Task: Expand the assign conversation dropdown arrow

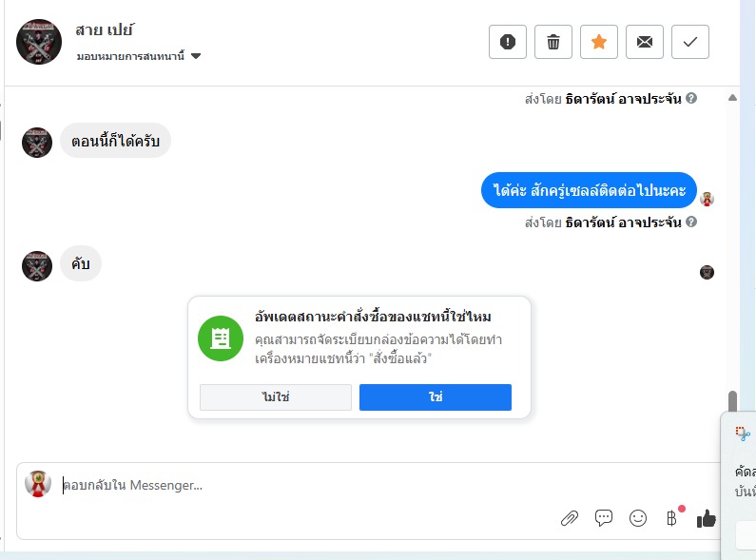Action: pos(196,56)
